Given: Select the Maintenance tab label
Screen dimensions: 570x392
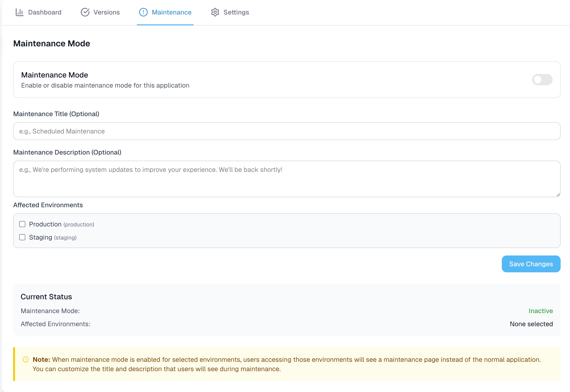Looking at the screenshot, I should 172,12.
